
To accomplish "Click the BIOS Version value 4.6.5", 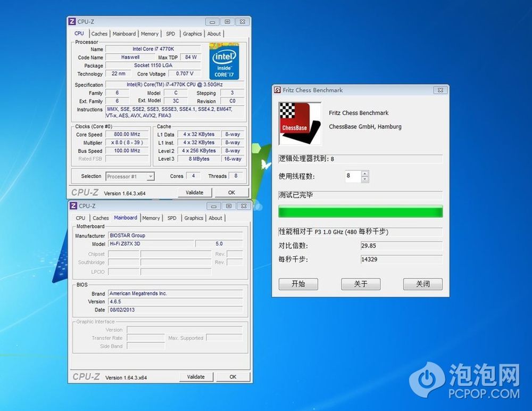I will click(x=176, y=302).
